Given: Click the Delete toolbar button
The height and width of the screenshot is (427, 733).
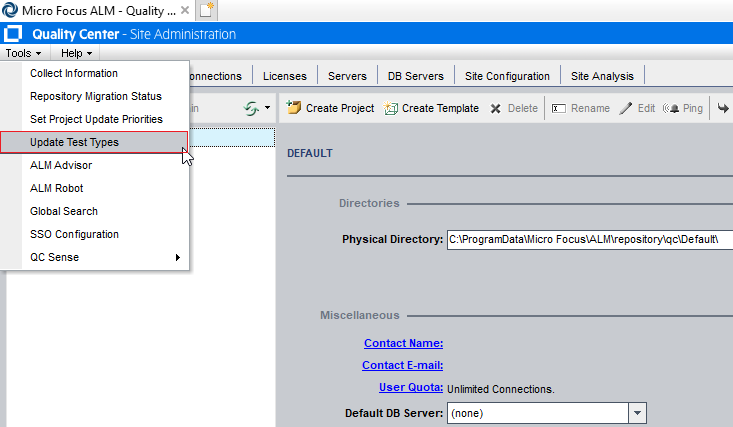Looking at the screenshot, I should 514,108.
